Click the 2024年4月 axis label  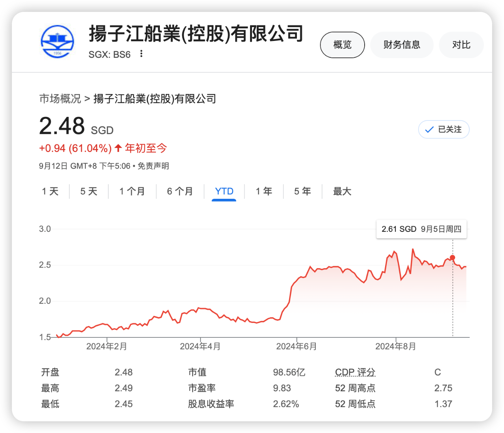coord(200,346)
